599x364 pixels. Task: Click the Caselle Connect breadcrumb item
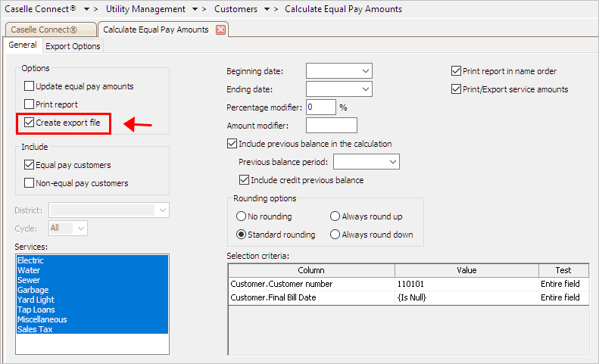click(40, 9)
